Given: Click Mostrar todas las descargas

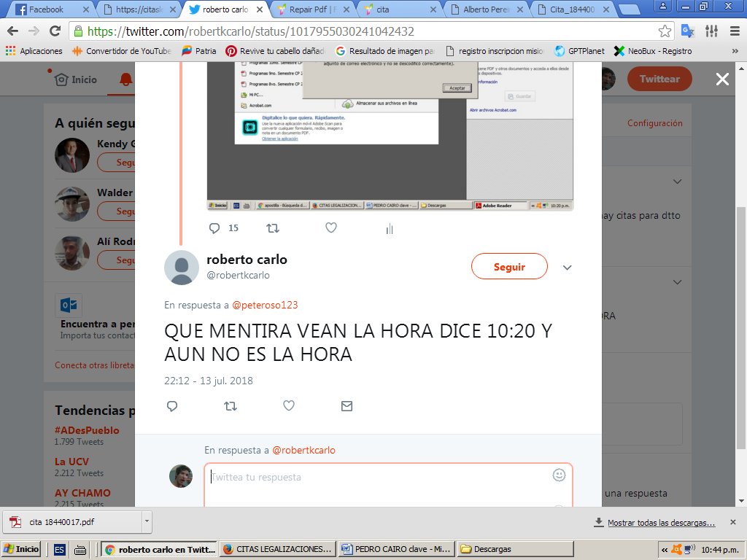Looking at the screenshot, I should click(661, 523).
